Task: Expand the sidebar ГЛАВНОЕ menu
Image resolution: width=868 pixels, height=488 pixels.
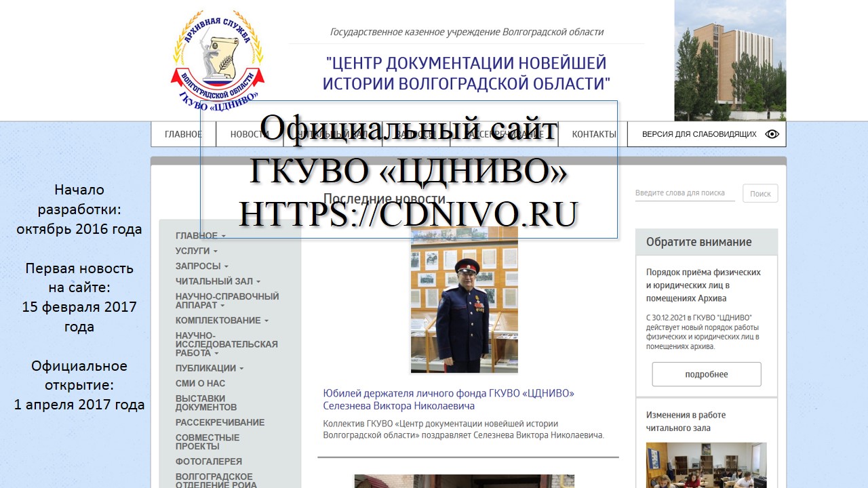Action: [x=200, y=236]
